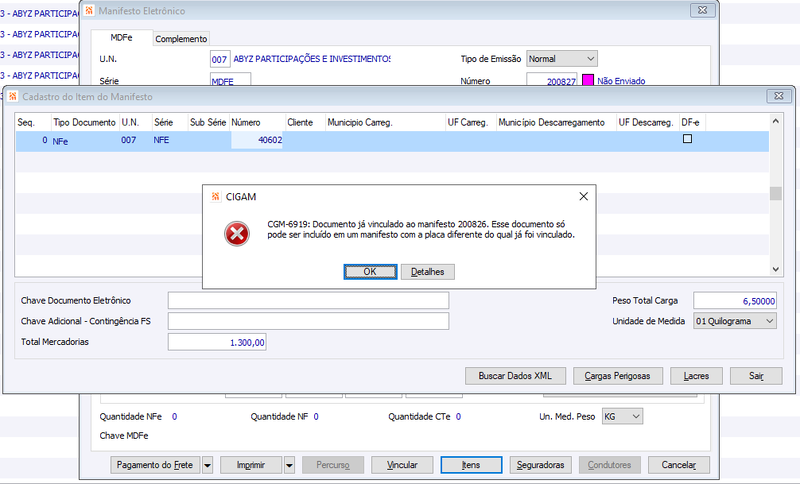The image size is (800, 484).
Task: Click Sair in the Cadastro do Item window
Action: [756, 376]
